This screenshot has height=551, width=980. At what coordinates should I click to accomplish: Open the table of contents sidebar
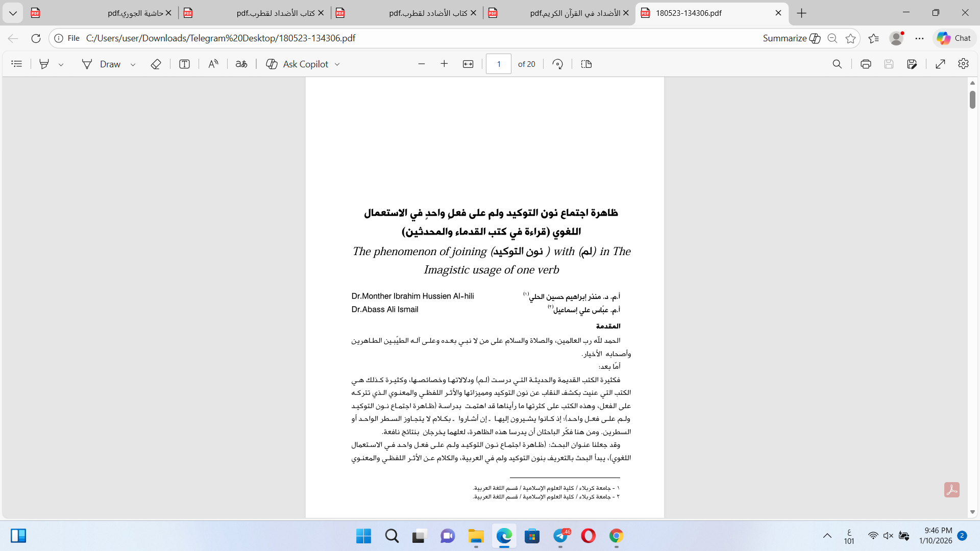pos(17,64)
